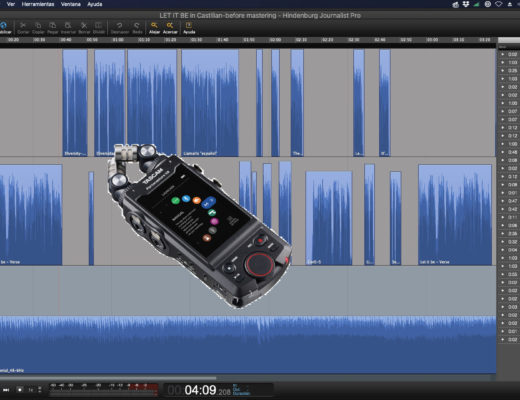Viewport: 520px width, 400px height.
Task: Click the green signal menu bar icon
Action: [x=477, y=4]
